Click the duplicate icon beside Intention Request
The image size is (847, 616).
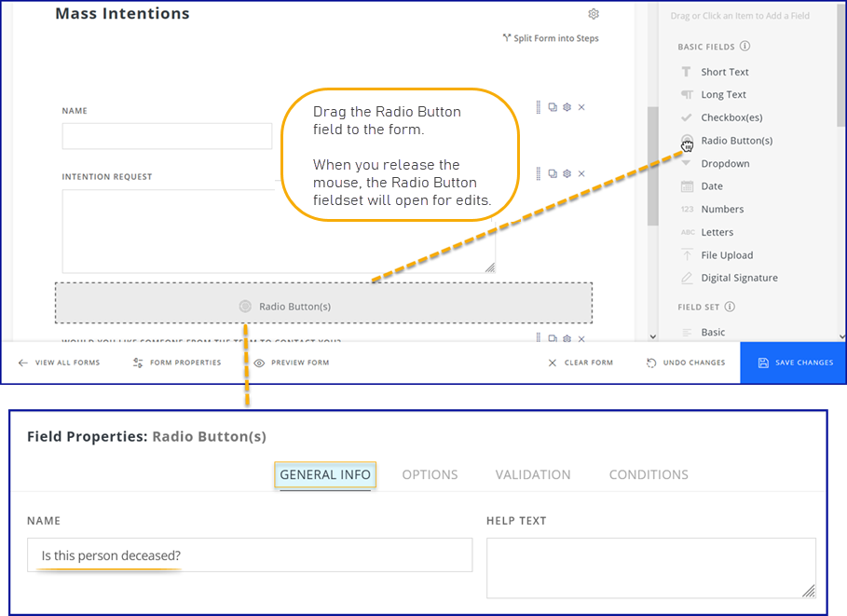[x=551, y=173]
